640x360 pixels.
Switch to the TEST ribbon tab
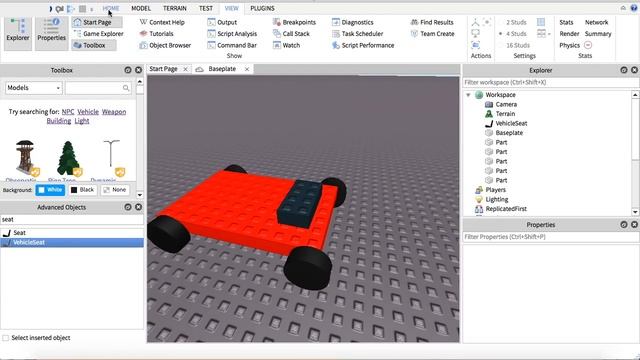pyautogui.click(x=206, y=8)
